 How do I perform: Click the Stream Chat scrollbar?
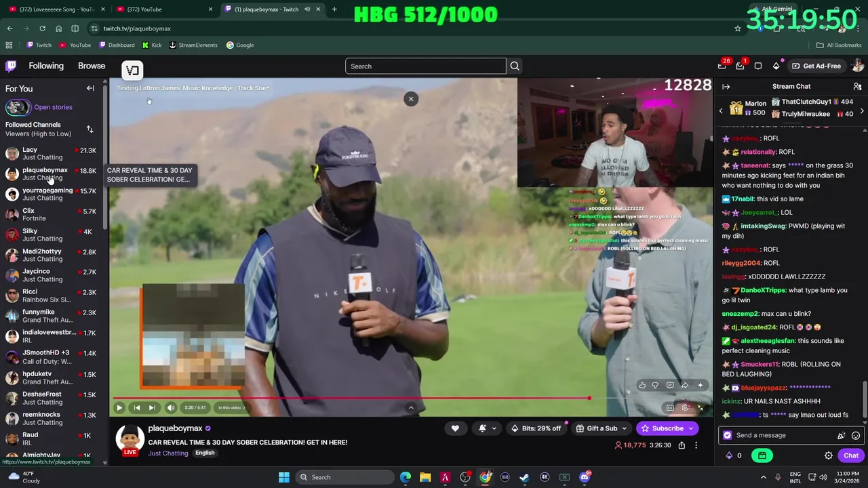point(864,400)
